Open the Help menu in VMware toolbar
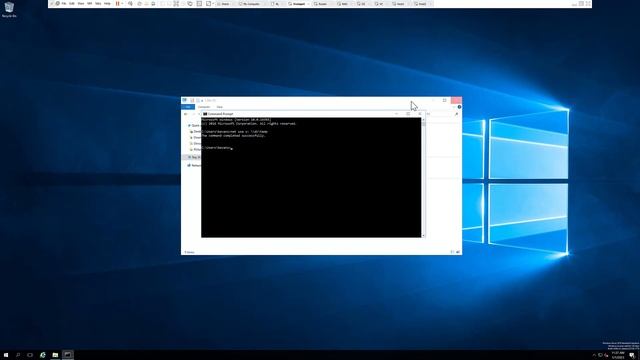 (107, 4)
